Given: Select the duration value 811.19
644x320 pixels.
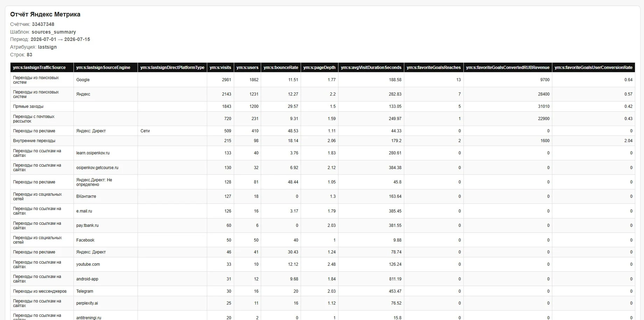Looking at the screenshot, I should pyautogui.click(x=395, y=279).
